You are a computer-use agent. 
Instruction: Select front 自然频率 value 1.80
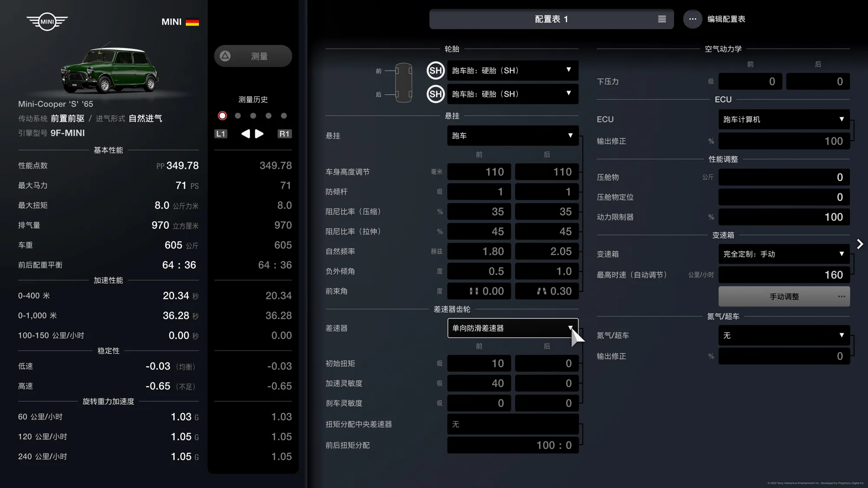(479, 252)
